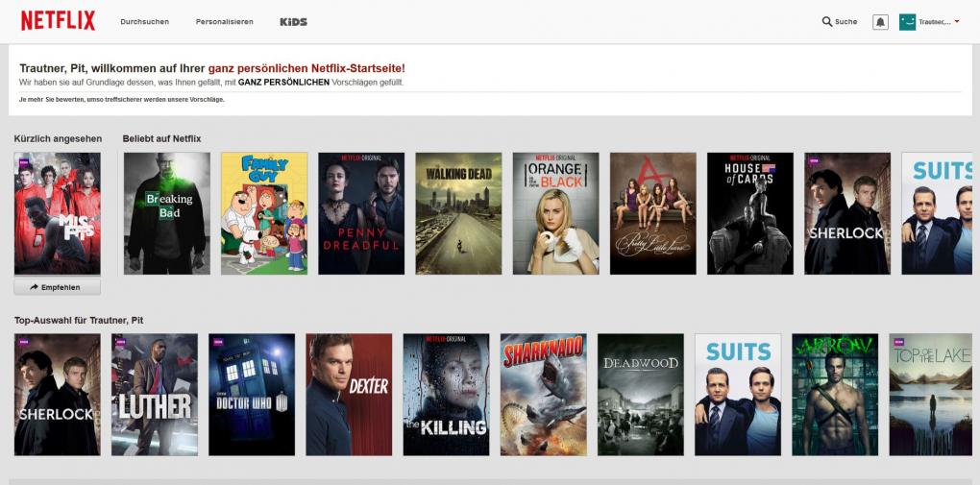Click the 'GANZ PERSÖNLICHEN' bold text
Screen dimensions: 980x485
(283, 83)
